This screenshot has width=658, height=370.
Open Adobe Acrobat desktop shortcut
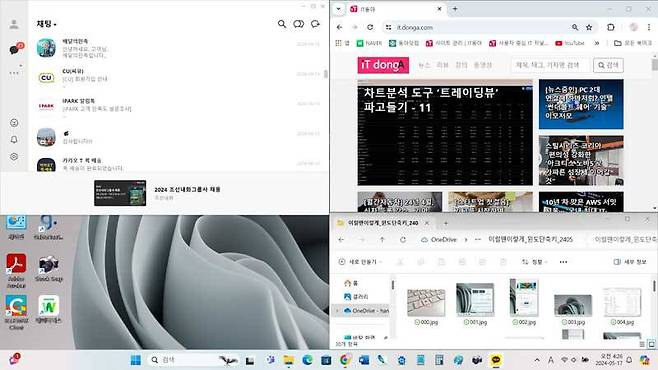16,271
